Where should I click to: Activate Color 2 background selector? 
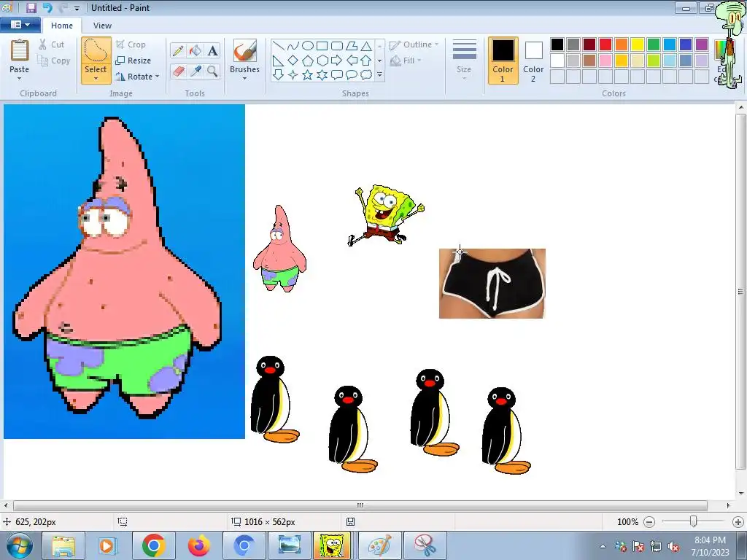click(x=533, y=61)
